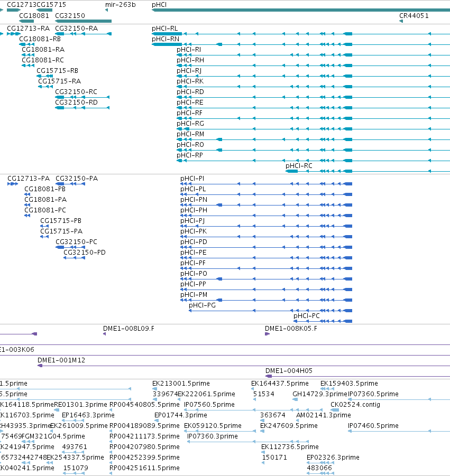
Task: Open the CG12713-RA transcript
Action: pos(28,29)
